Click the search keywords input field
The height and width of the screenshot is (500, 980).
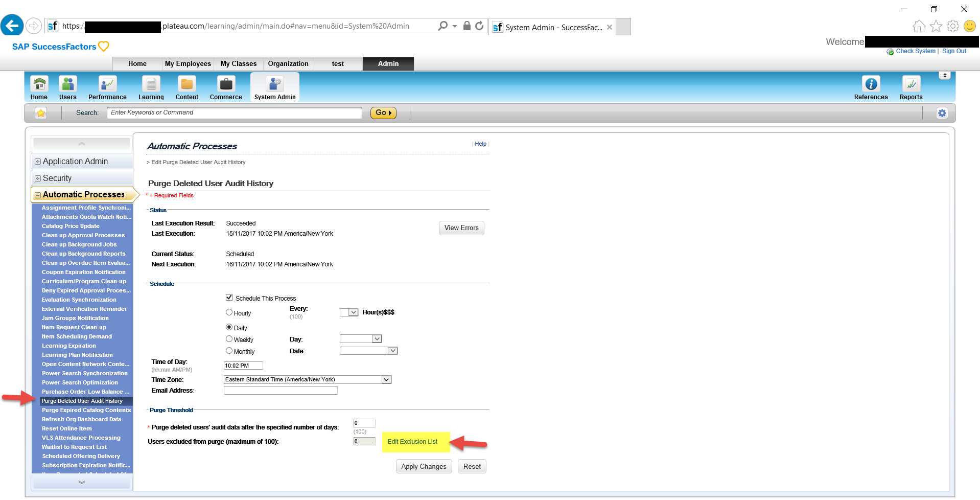point(235,112)
